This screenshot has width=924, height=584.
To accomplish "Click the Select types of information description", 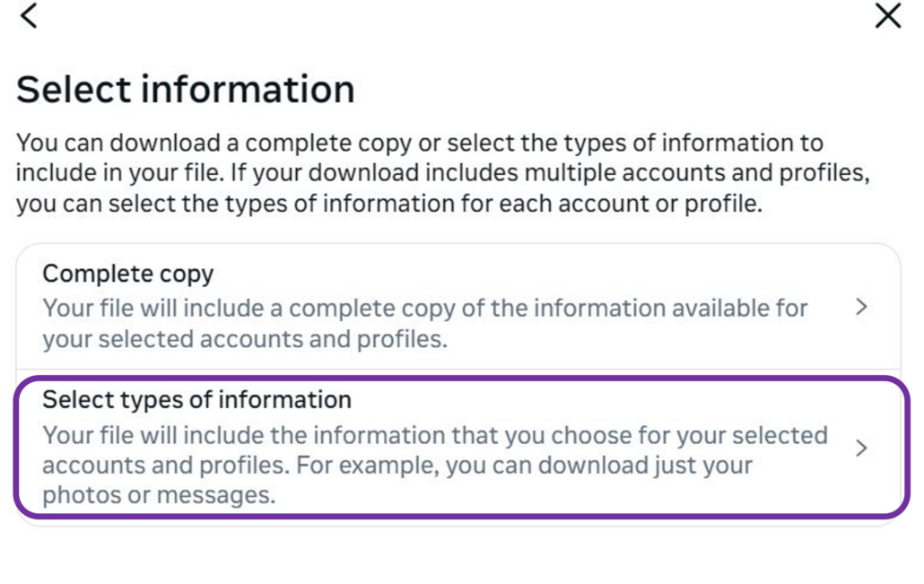I will tap(434, 465).
